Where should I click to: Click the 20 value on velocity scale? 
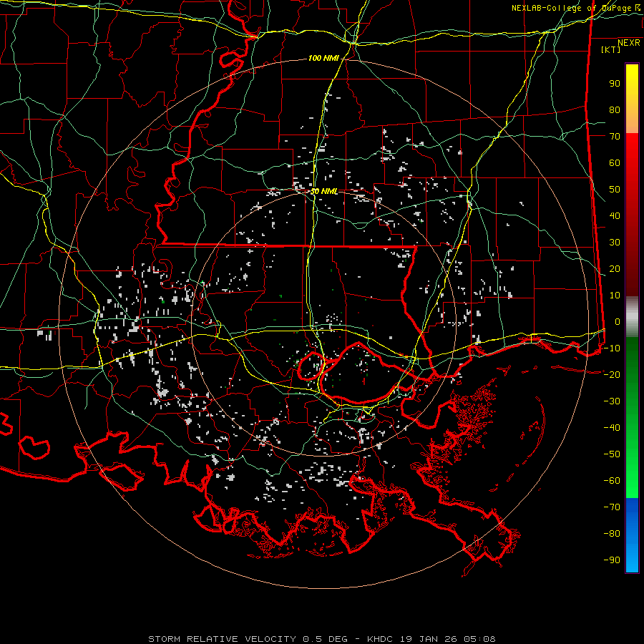click(615, 268)
